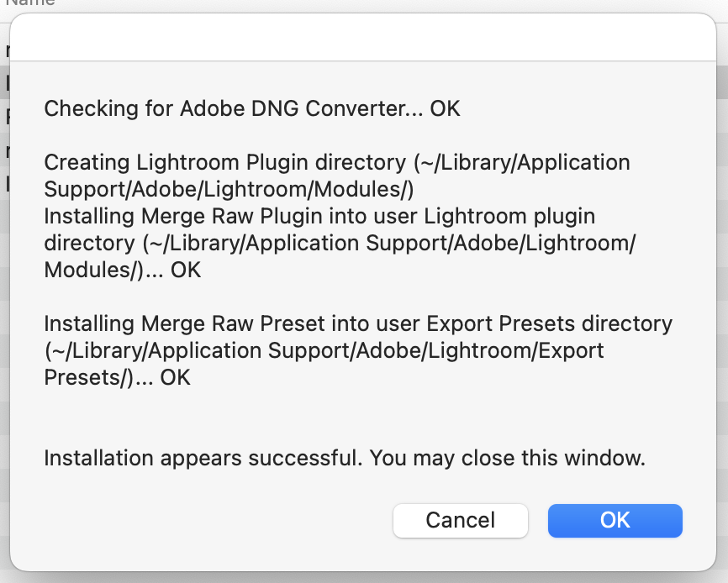The image size is (728, 583).
Task: Click the Name column header behind the dialog
Action: pyautogui.click(x=34, y=4)
